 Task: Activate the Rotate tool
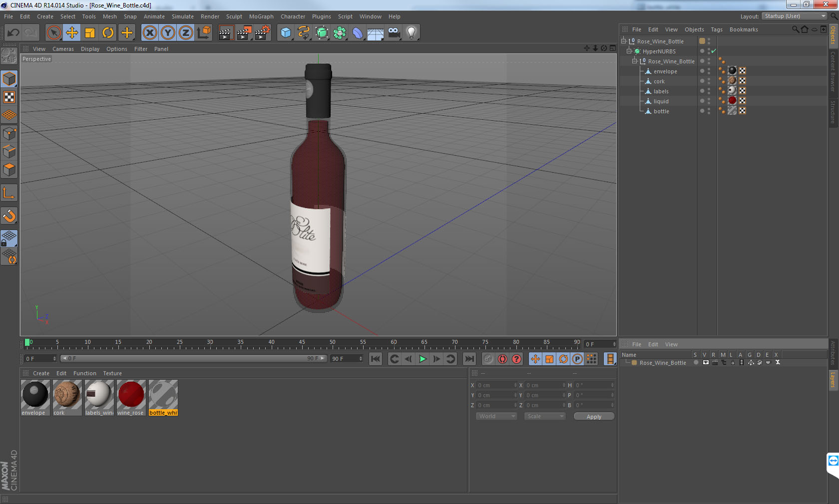pyautogui.click(x=108, y=33)
